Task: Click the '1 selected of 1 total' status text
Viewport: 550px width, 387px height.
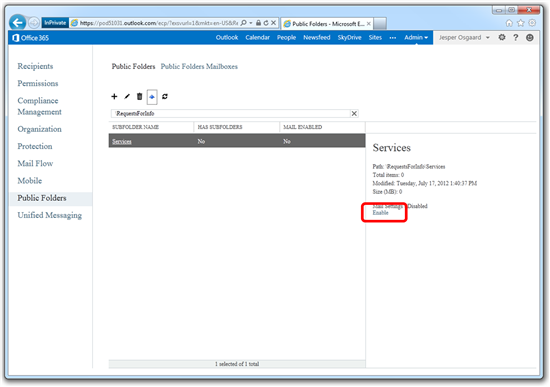Action: (x=237, y=364)
